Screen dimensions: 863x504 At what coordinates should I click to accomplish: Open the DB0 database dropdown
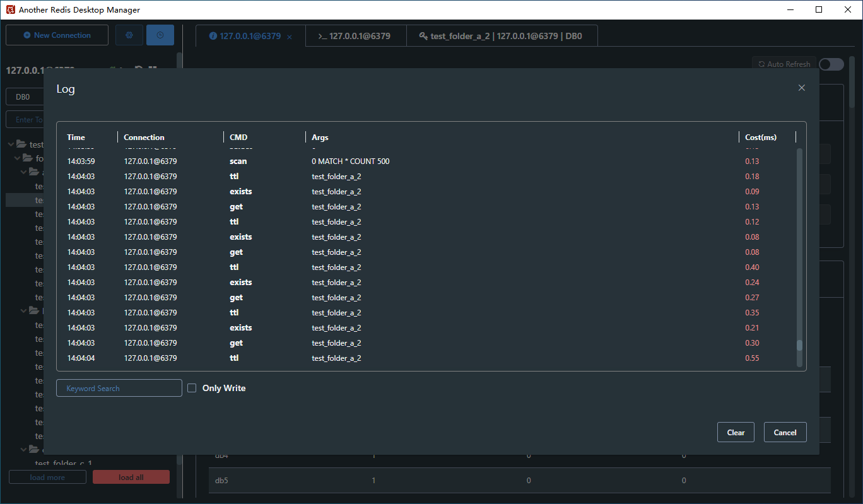click(25, 97)
